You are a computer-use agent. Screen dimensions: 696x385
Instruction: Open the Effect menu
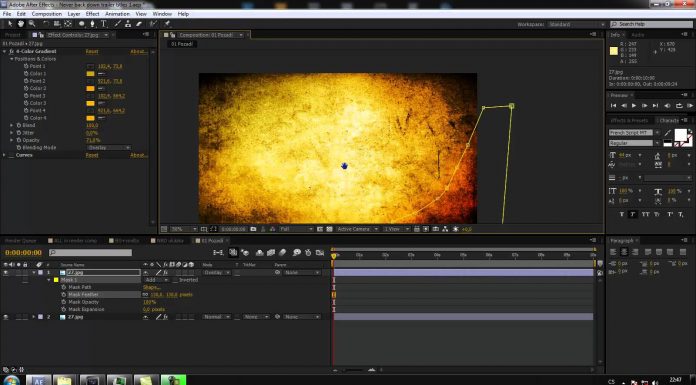point(92,14)
